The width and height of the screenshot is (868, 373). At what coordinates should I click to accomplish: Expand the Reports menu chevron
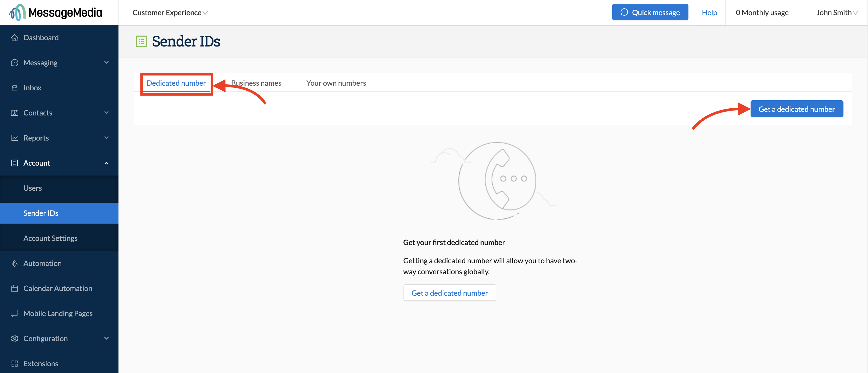pyautogui.click(x=106, y=138)
